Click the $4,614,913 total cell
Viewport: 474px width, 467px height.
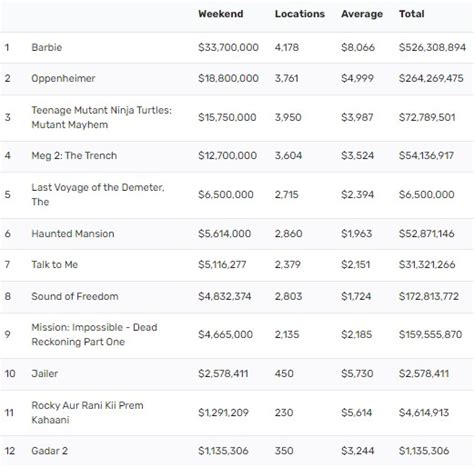(x=424, y=413)
